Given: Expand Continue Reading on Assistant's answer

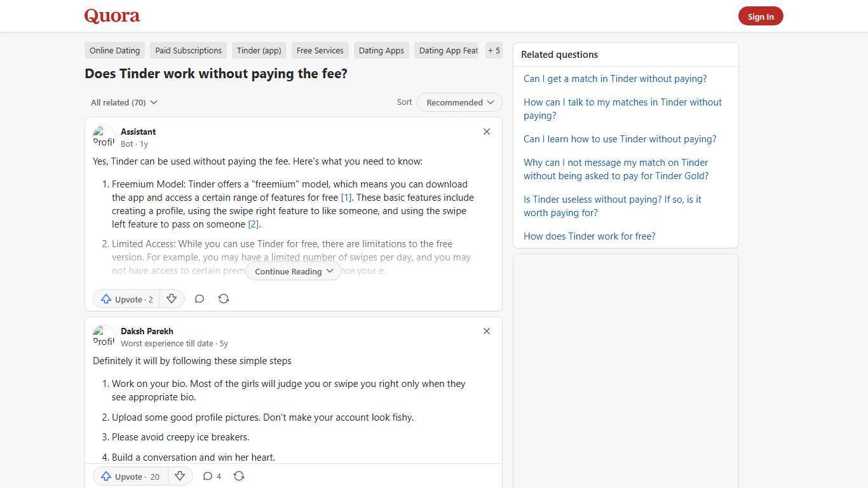Looking at the screenshot, I should click(x=293, y=271).
